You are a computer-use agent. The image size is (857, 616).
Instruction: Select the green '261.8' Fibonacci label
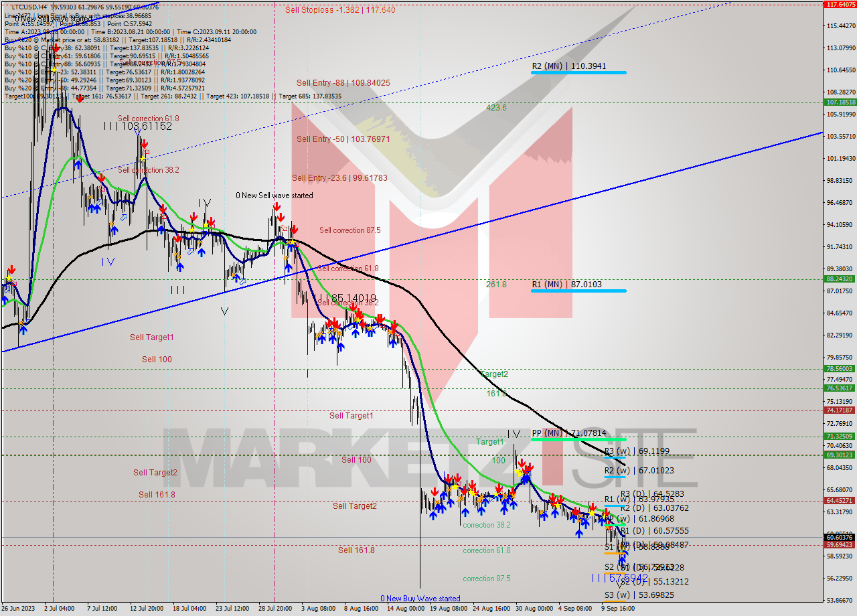pyautogui.click(x=496, y=285)
